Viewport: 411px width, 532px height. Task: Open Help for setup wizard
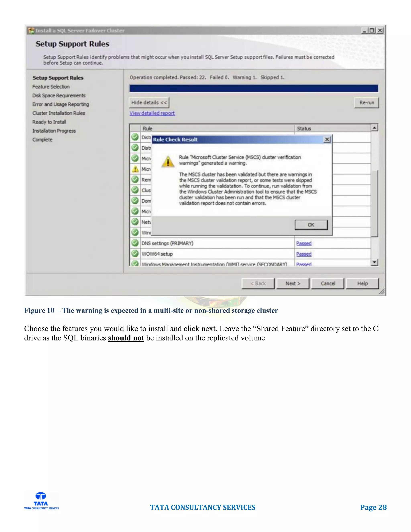pyautogui.click(x=362, y=283)
